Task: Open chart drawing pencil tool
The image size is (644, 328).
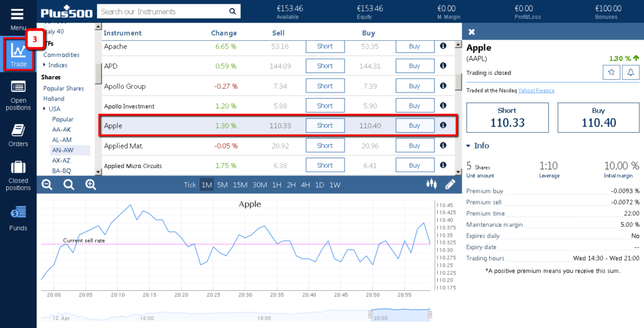Action: 450,184
